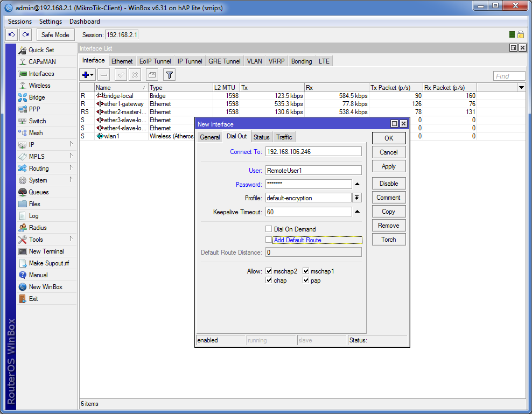Click the Safe Mode button
Image resolution: width=532 pixels, height=414 pixels.
pos(55,34)
